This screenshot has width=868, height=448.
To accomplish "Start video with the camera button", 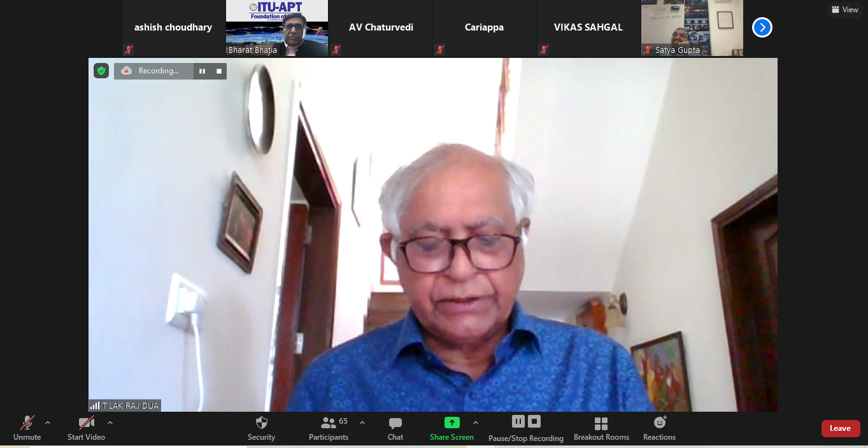I will 86,428.
